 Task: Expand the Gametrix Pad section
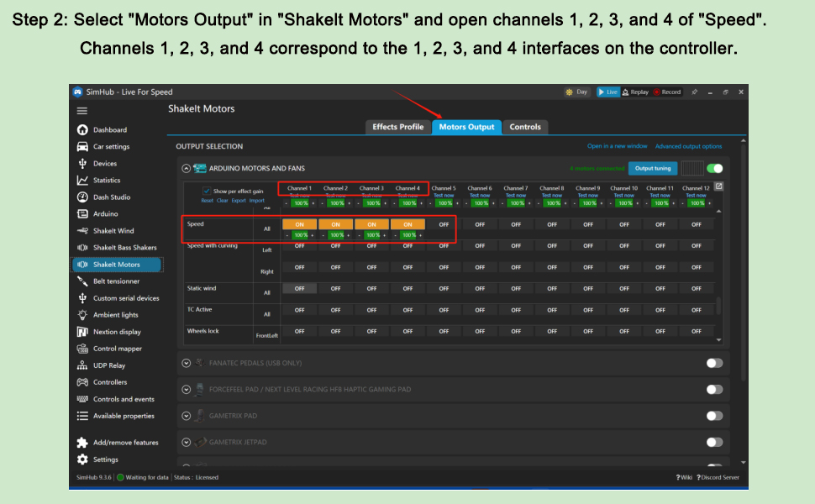(186, 416)
